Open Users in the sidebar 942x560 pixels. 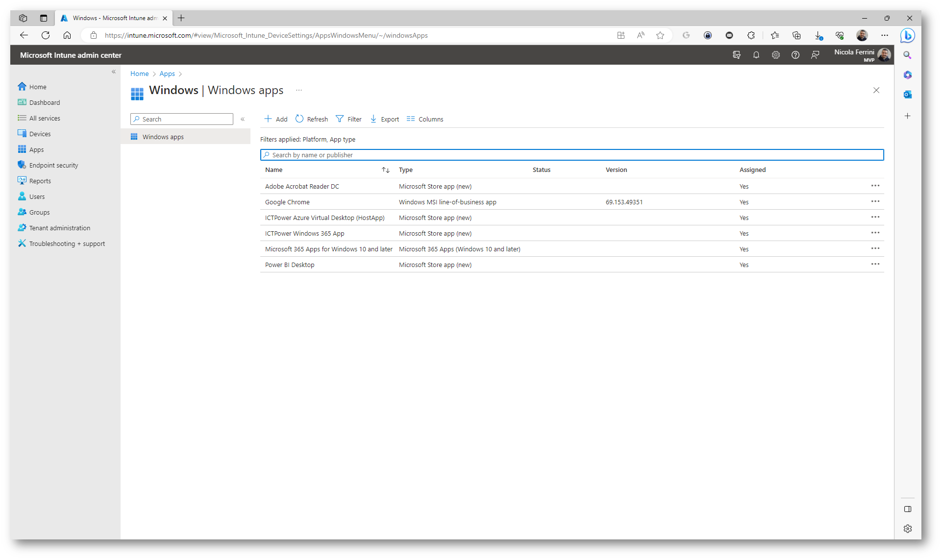[x=31, y=196]
